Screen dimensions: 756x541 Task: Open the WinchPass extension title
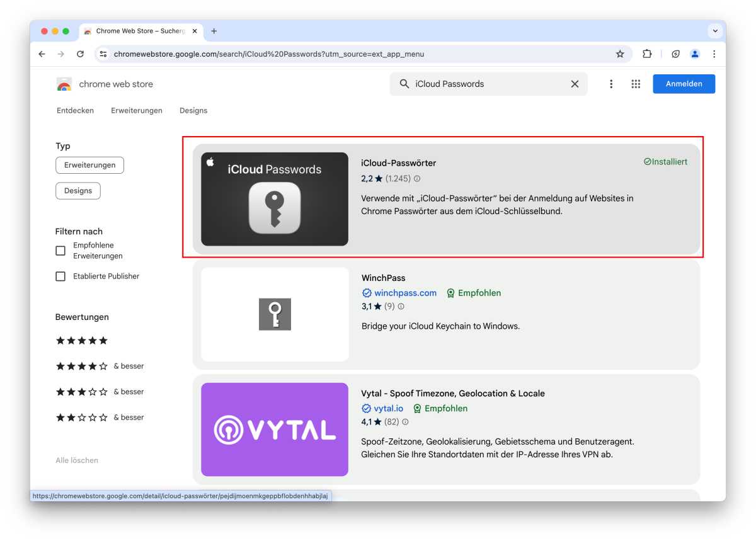[x=383, y=278]
